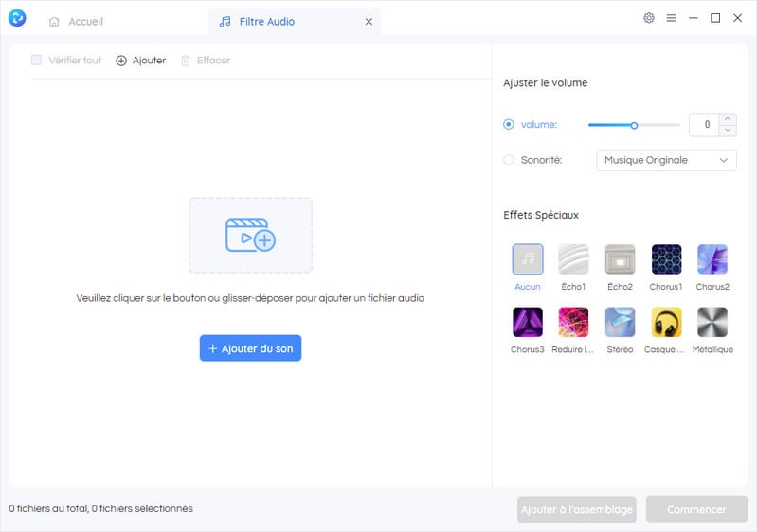
Task: Select the Métallique effect
Action: click(712, 322)
